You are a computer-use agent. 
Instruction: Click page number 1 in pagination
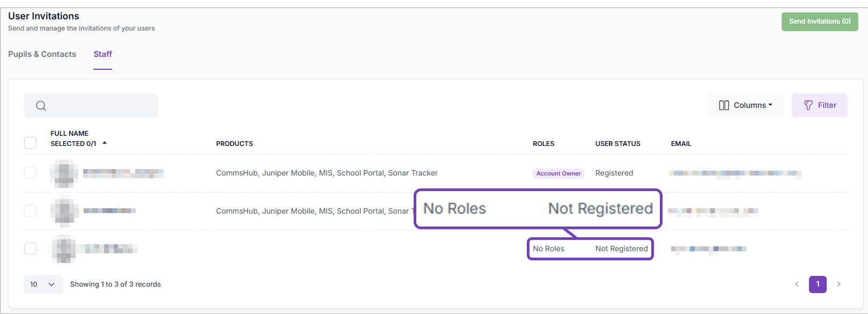coord(818,284)
